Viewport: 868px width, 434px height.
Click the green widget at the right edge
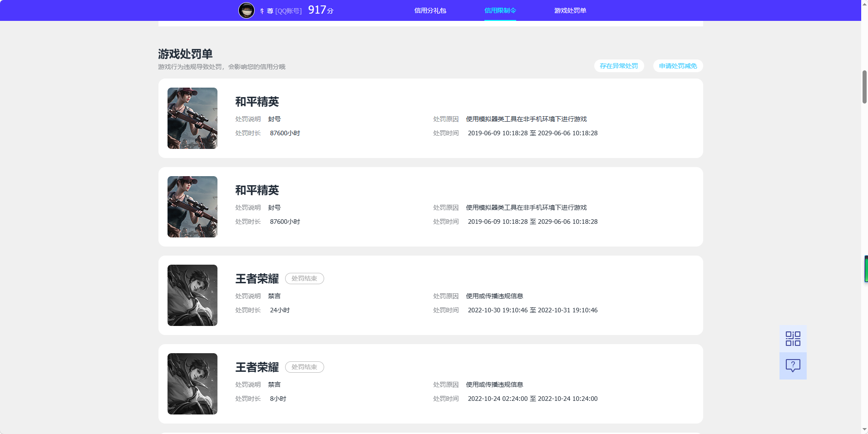(866, 269)
